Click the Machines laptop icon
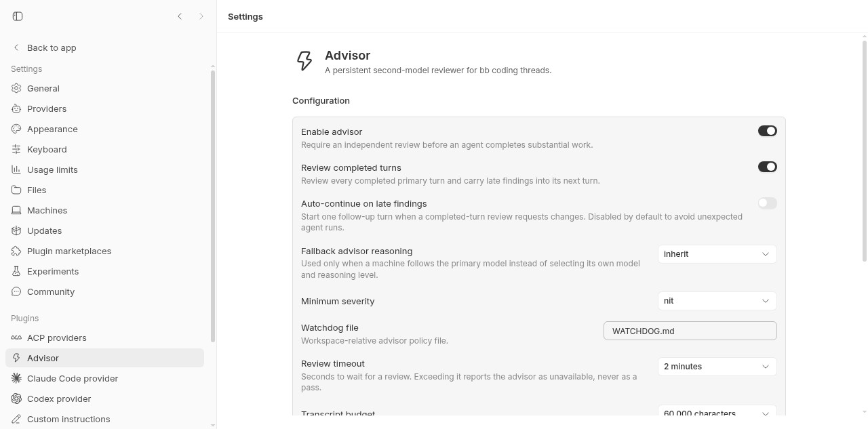 [x=16, y=210]
